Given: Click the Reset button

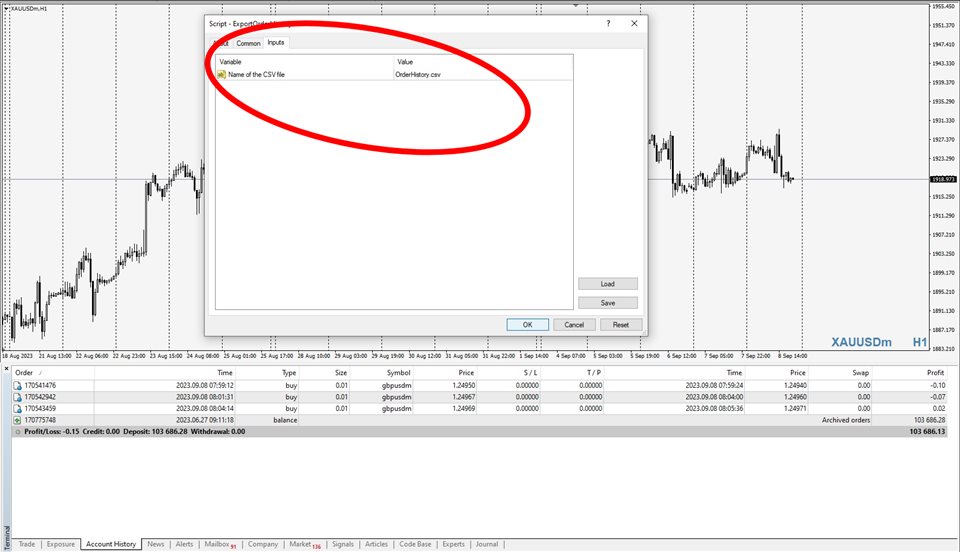Looking at the screenshot, I should [x=621, y=325].
